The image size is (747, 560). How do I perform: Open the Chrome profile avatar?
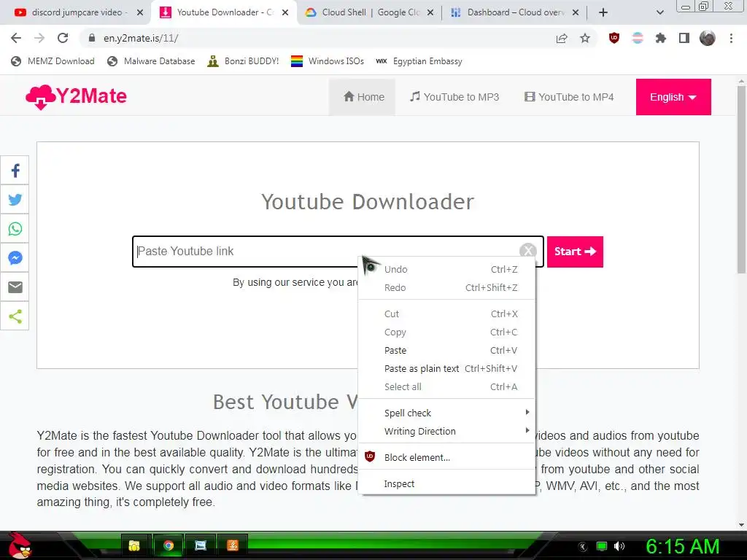click(x=708, y=38)
